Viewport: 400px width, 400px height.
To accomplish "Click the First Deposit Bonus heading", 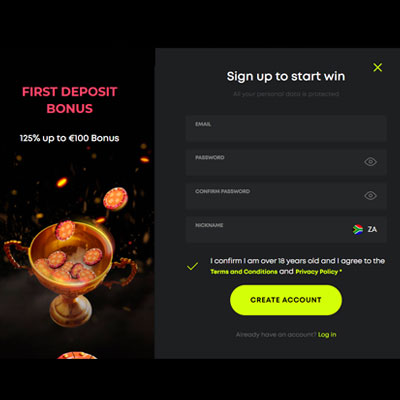I will pyautogui.click(x=70, y=100).
